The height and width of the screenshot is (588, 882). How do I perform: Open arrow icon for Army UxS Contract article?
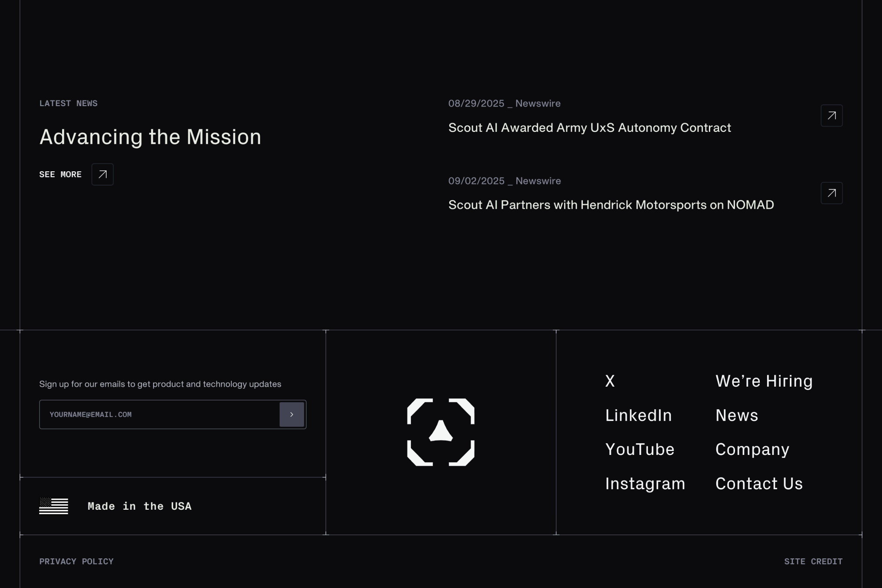pos(831,116)
